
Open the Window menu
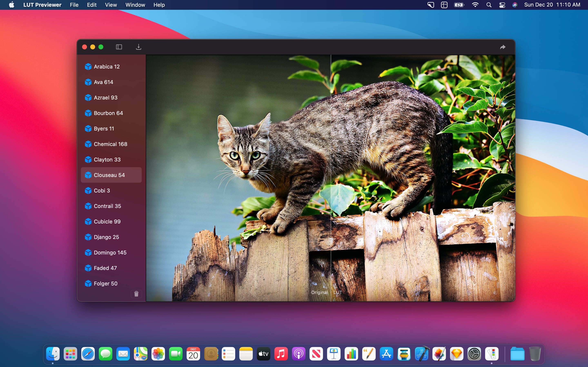[x=135, y=5]
